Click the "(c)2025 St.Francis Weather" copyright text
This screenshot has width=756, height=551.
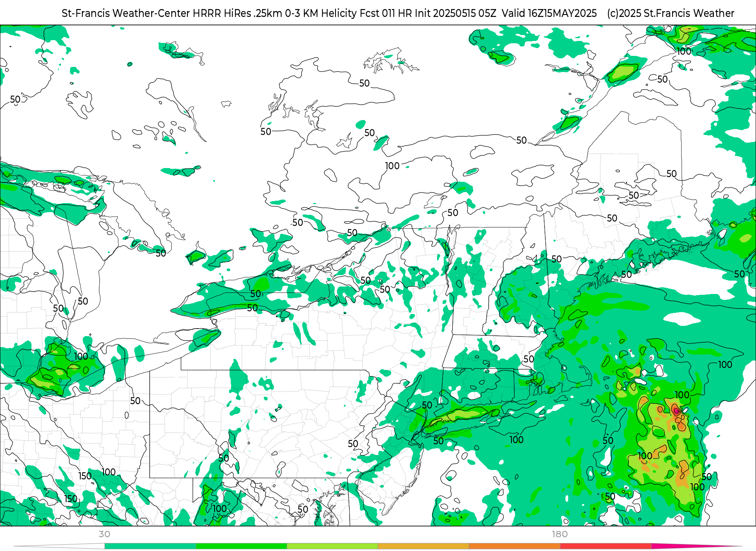pos(671,13)
